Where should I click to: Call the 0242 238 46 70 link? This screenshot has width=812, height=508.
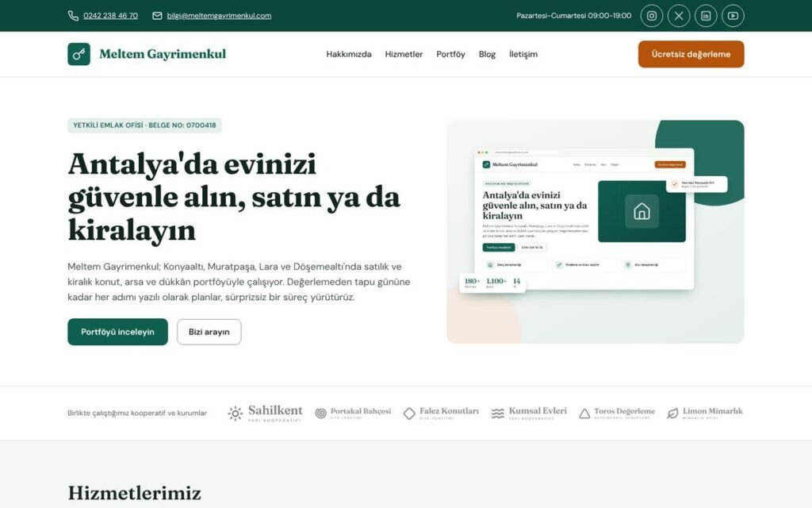(110, 16)
